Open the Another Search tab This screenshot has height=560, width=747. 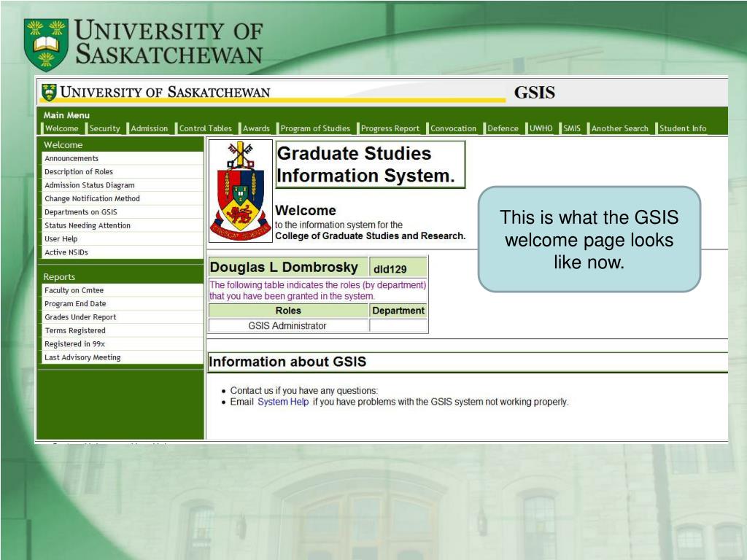[x=619, y=128]
